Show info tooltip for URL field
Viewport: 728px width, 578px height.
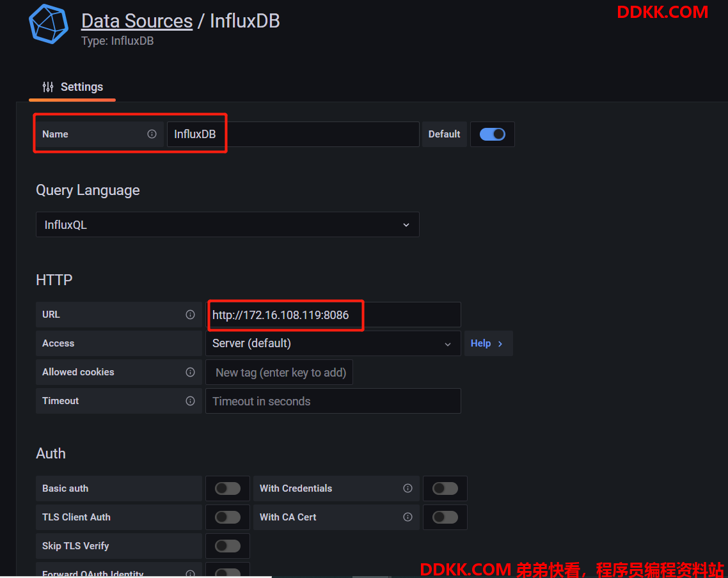click(191, 315)
